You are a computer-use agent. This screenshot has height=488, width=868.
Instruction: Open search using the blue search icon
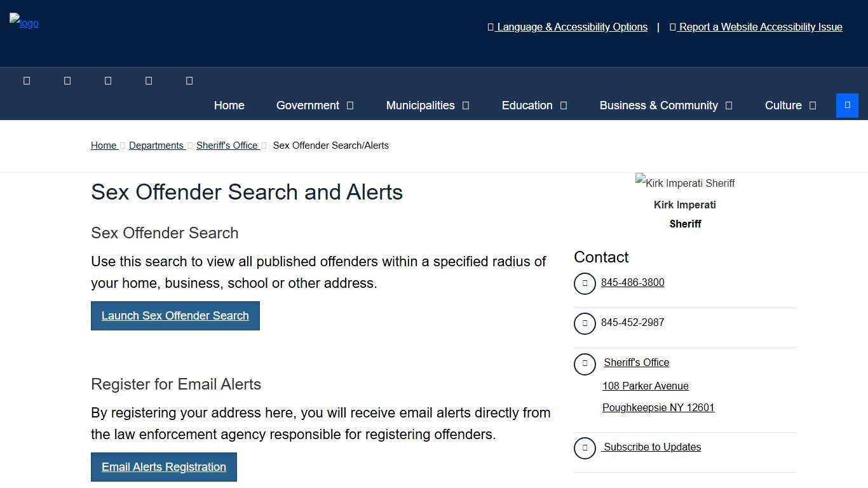pos(847,105)
